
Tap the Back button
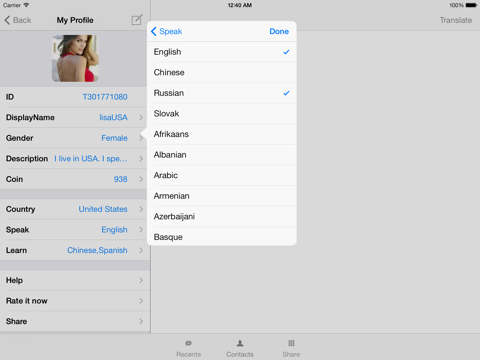pyautogui.click(x=18, y=20)
